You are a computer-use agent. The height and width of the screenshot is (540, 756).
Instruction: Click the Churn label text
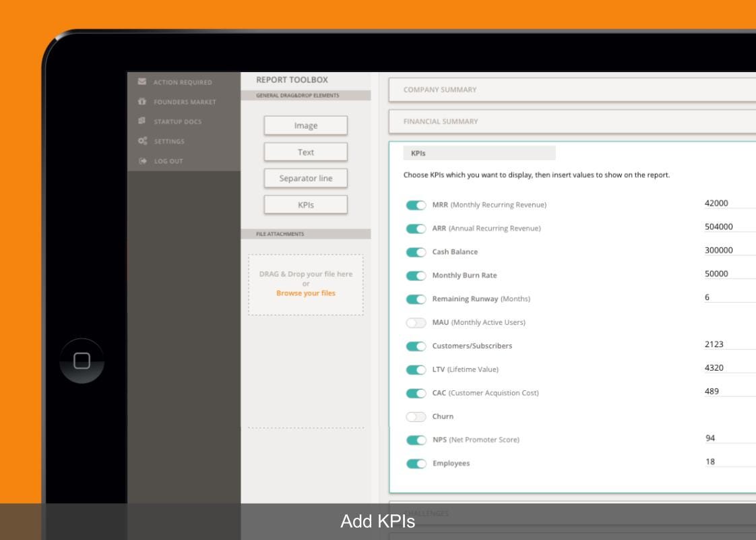click(443, 417)
